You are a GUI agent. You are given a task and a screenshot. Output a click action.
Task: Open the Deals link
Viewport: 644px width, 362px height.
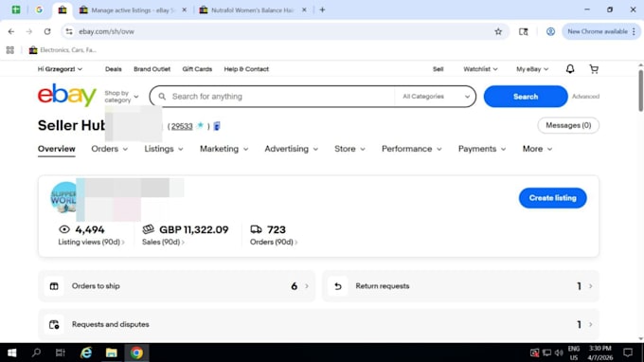[113, 69]
